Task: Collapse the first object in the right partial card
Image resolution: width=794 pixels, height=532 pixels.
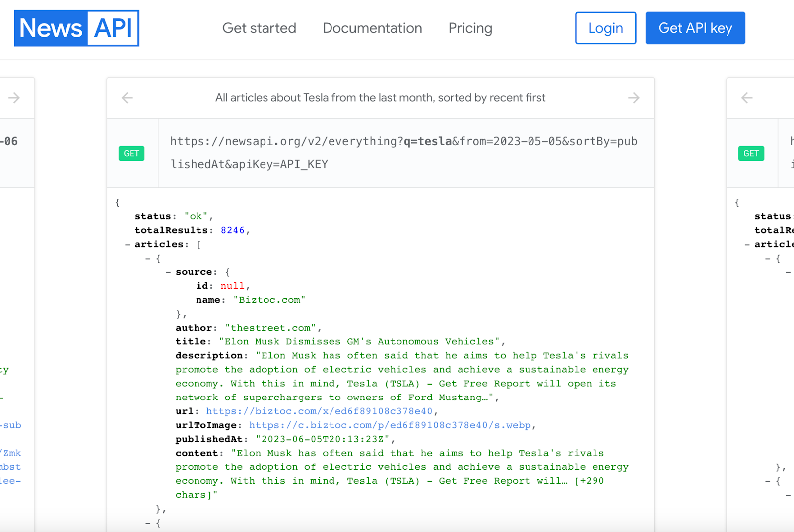Action: click(768, 258)
